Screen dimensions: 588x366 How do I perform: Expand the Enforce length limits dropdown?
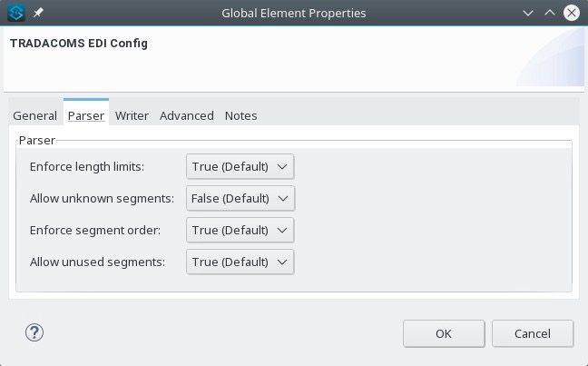(240, 166)
